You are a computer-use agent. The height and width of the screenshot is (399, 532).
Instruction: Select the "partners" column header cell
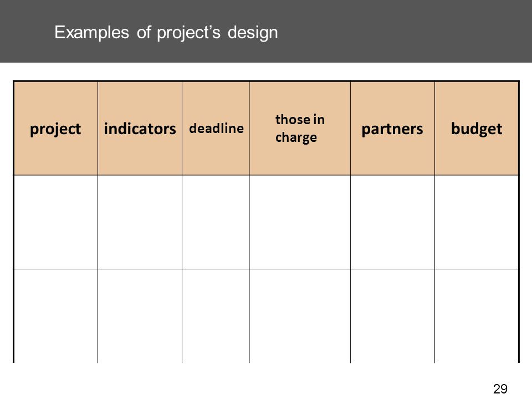point(392,128)
